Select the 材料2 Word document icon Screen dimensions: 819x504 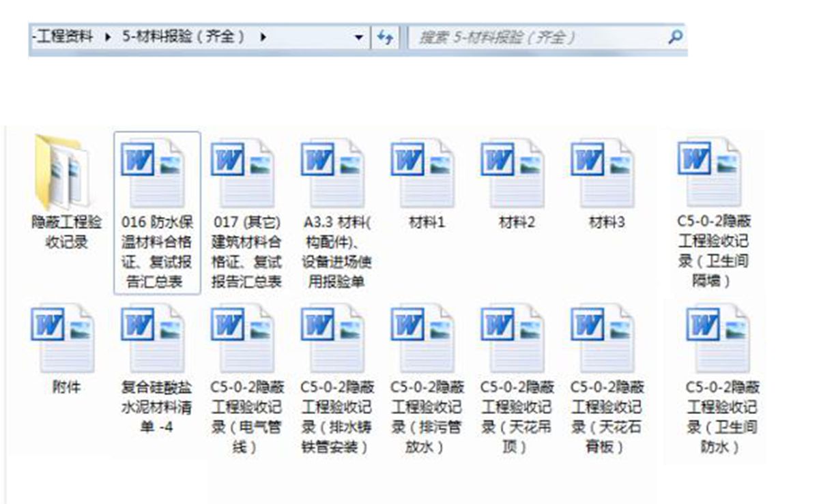click(513, 173)
